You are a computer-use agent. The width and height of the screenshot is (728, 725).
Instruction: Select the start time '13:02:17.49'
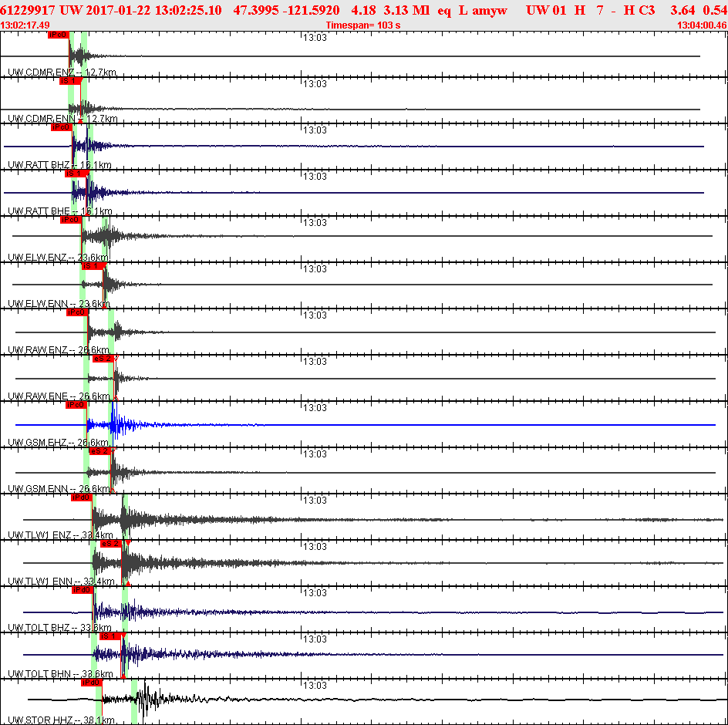click(x=25, y=25)
